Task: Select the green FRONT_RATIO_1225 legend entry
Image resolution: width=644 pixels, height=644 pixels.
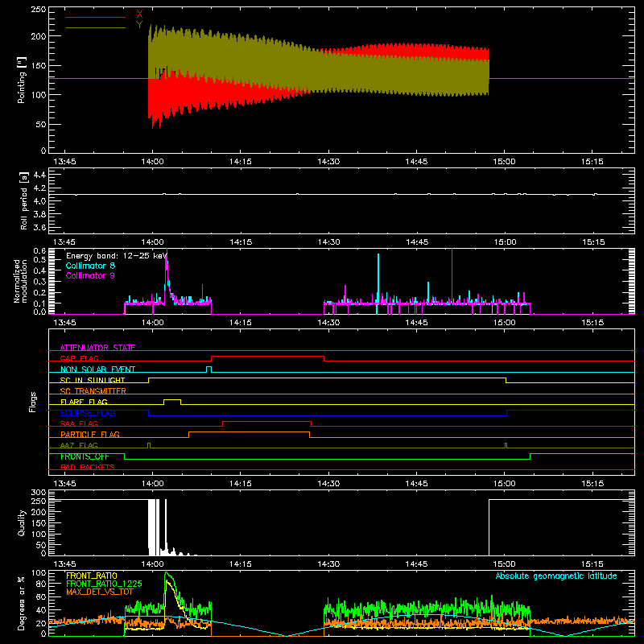Action: pos(104,584)
